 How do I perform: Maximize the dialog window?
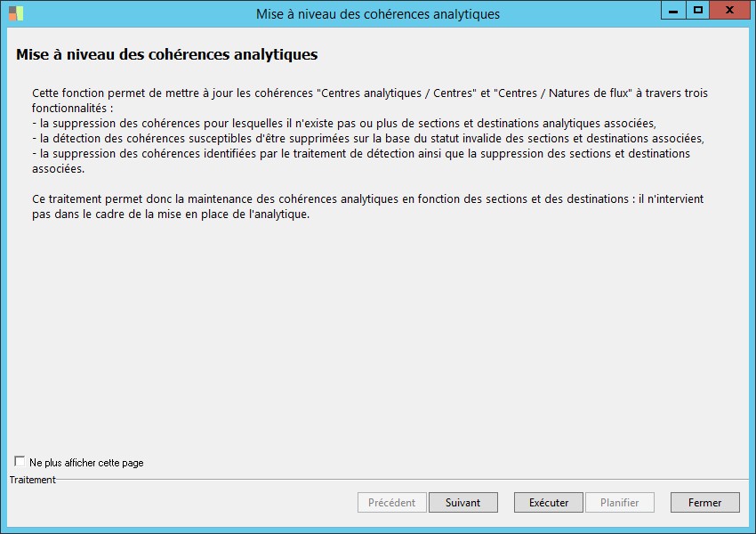pyautogui.click(x=698, y=11)
